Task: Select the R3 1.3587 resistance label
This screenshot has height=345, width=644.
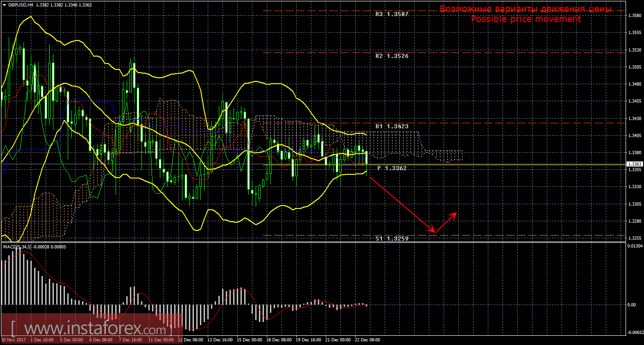Action: 392,14
